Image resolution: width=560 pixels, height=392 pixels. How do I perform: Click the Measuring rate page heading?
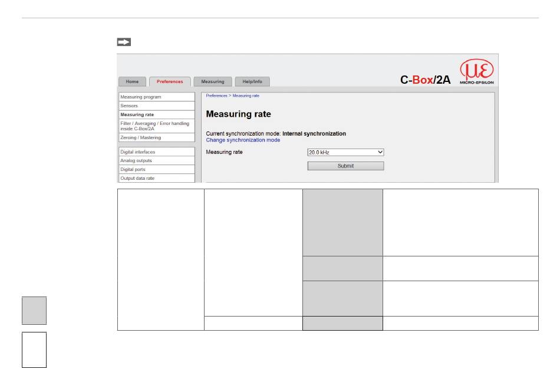[x=238, y=114]
